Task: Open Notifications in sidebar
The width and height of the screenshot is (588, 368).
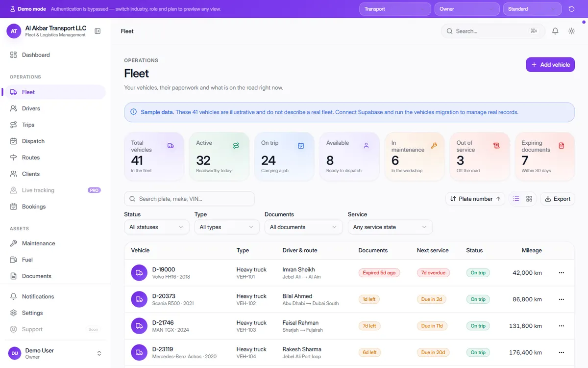Action: 55,296
